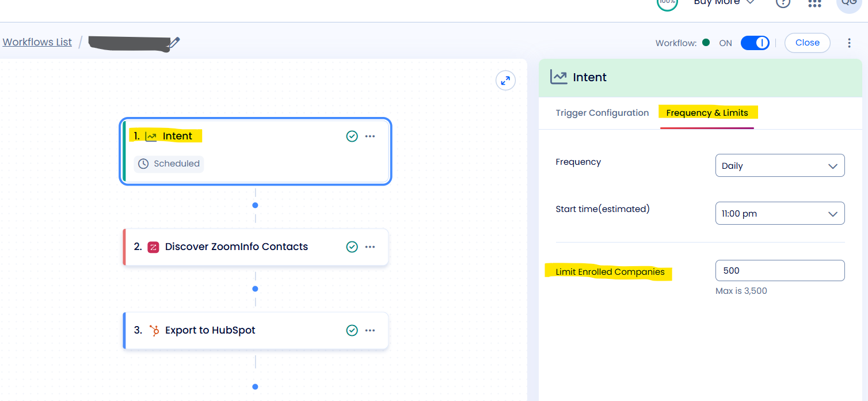Expand the Buy More dropdown
The height and width of the screenshot is (401, 868).
coord(724,3)
